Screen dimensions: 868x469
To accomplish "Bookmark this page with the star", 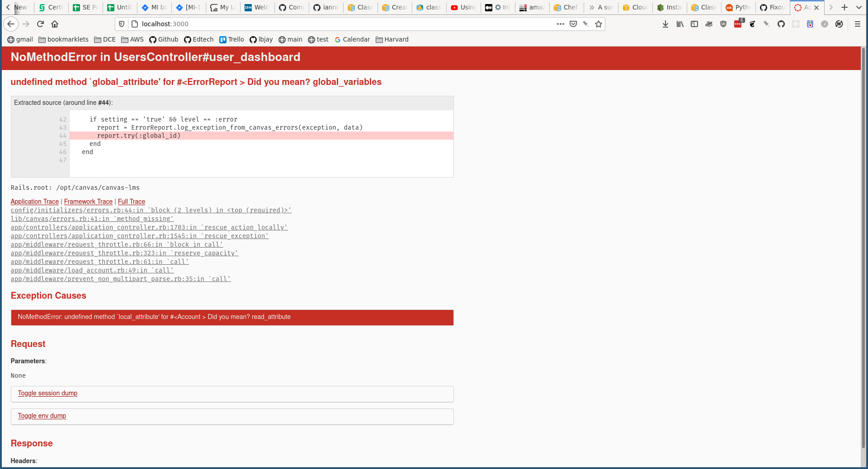I will [599, 24].
